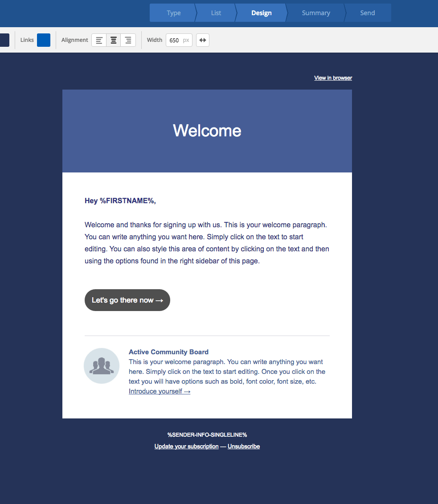Open the Links color swatch
This screenshot has height=504, width=438.
[x=44, y=40]
